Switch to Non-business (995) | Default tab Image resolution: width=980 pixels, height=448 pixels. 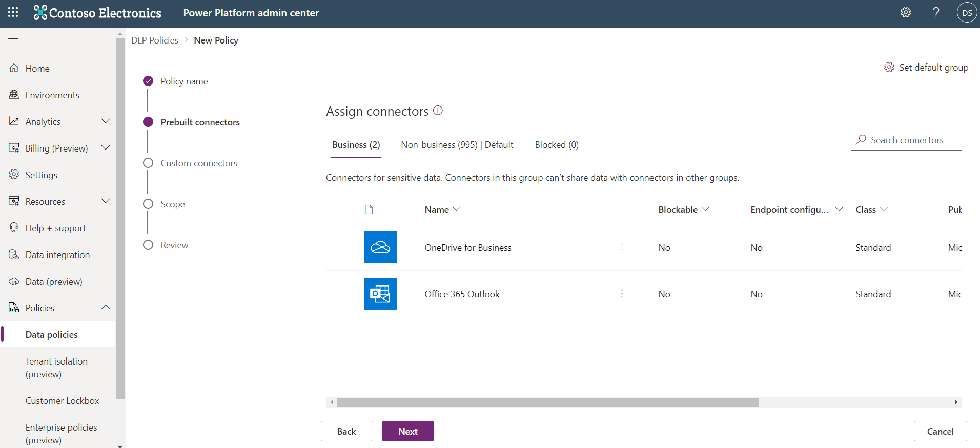(x=457, y=145)
